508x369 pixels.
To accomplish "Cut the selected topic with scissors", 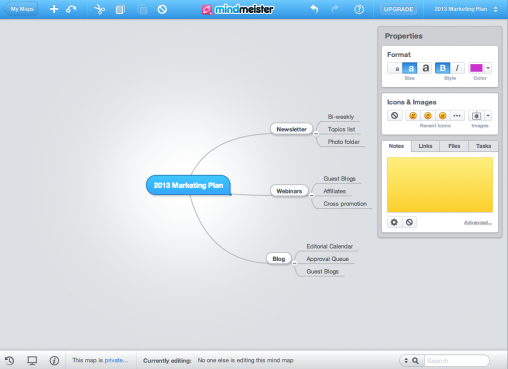I will (99, 9).
